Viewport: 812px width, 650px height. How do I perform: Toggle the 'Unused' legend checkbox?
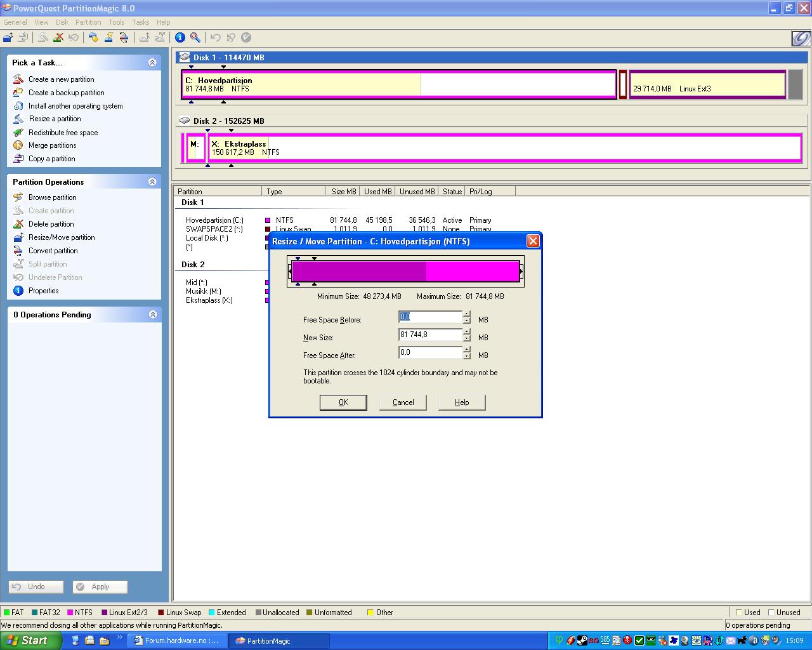[x=771, y=613]
